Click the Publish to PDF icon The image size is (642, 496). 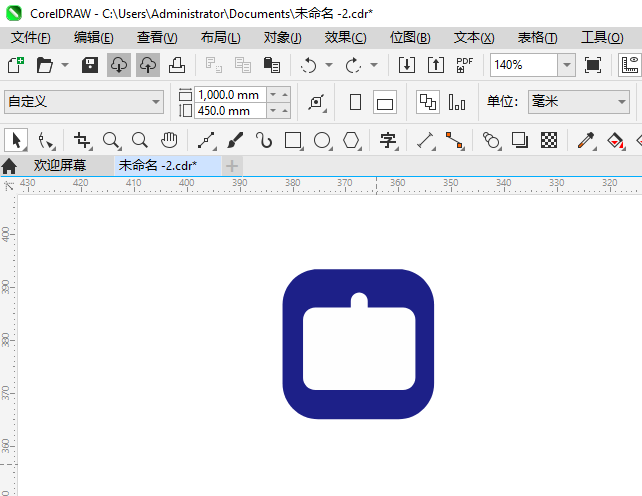click(464, 65)
